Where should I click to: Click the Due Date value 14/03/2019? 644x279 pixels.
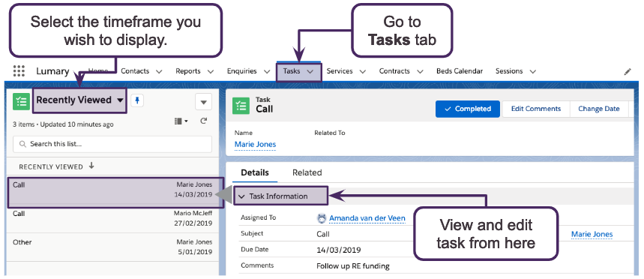[339, 250]
